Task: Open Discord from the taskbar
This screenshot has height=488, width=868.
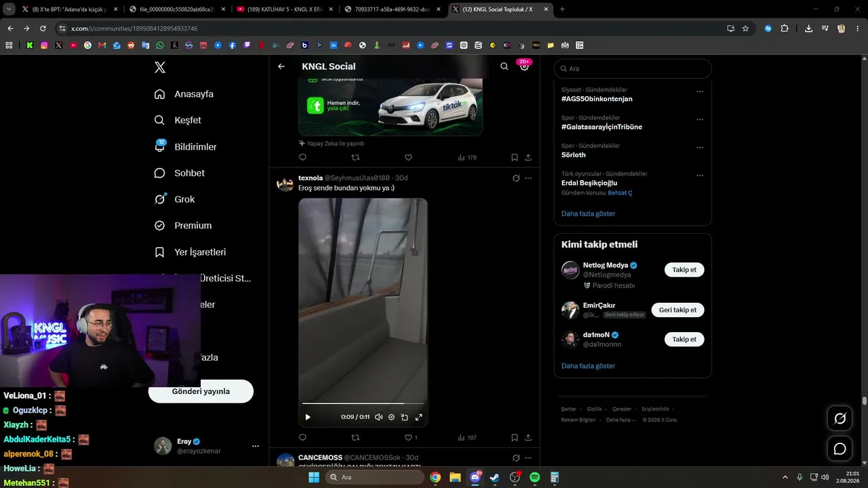Action: coord(475,477)
